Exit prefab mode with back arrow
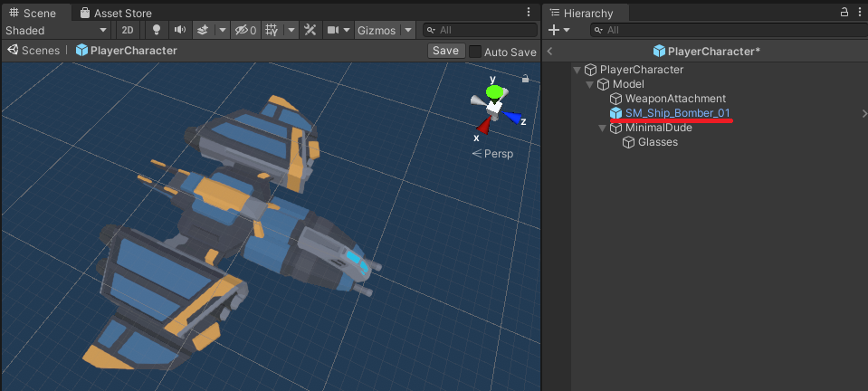 pos(549,51)
